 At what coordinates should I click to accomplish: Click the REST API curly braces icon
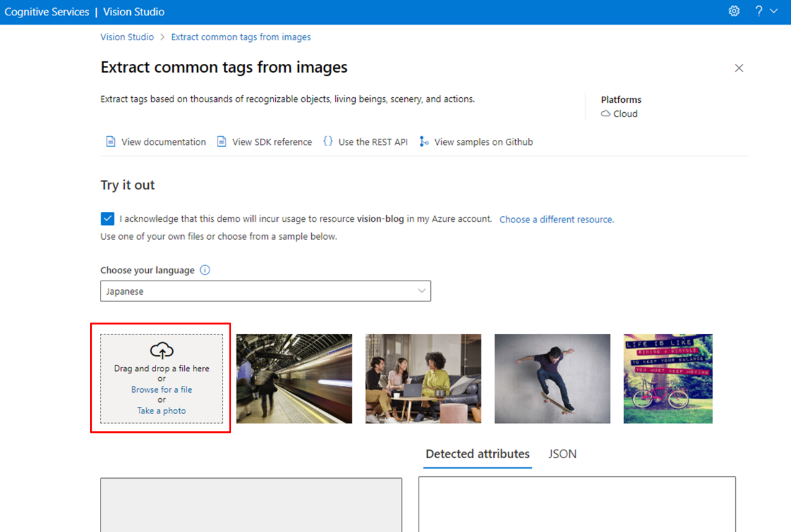tap(328, 142)
